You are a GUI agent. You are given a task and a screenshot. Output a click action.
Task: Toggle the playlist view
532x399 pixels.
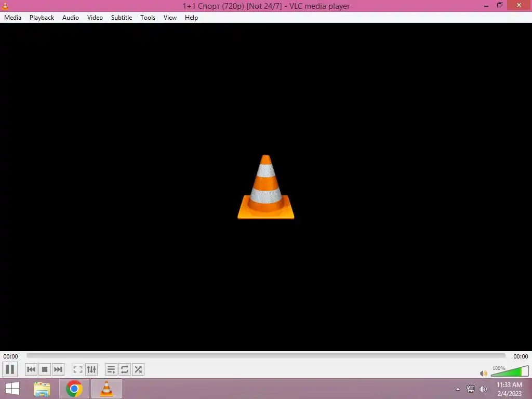click(111, 369)
